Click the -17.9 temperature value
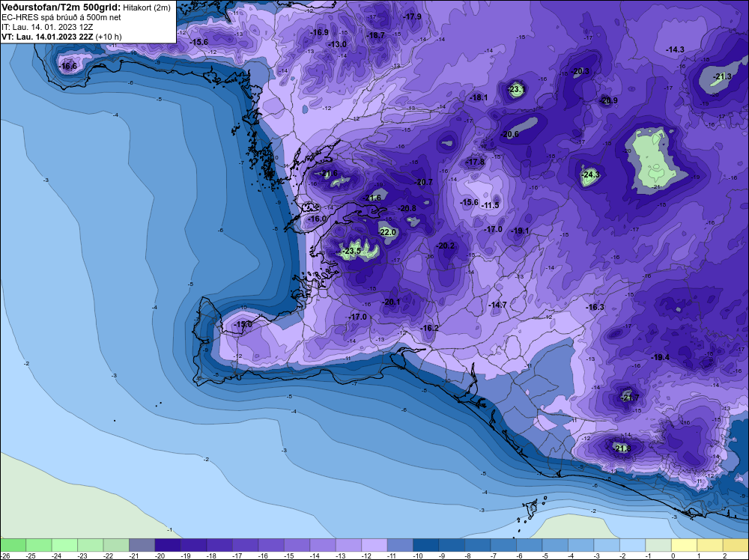Screen dimensions: 749x560 (x=412, y=16)
